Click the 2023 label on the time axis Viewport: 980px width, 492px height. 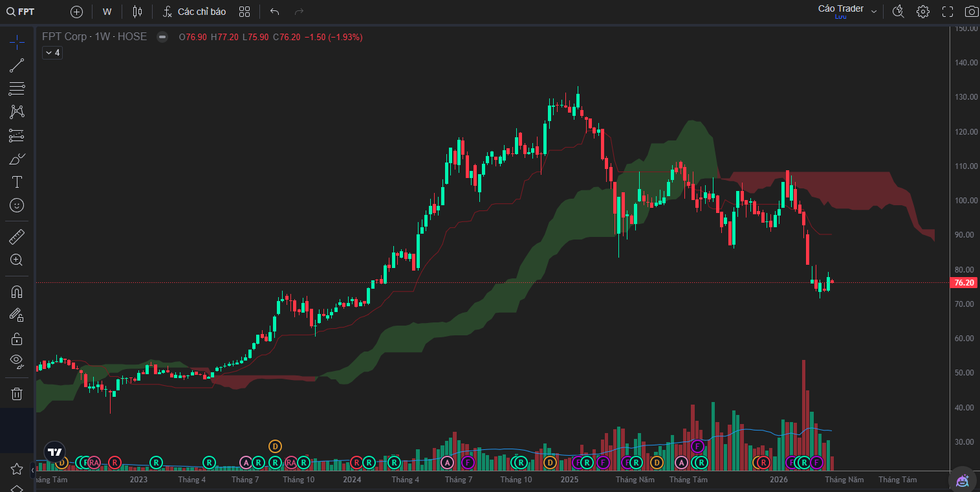point(138,480)
